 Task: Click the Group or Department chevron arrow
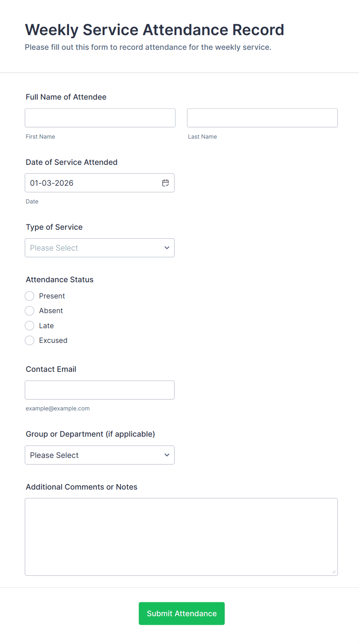coord(167,455)
